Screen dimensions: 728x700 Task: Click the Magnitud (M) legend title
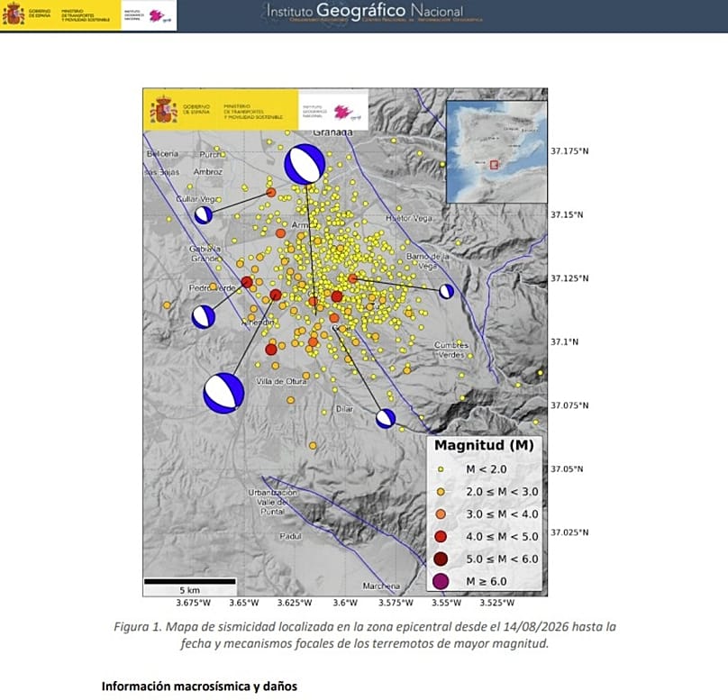484,446
